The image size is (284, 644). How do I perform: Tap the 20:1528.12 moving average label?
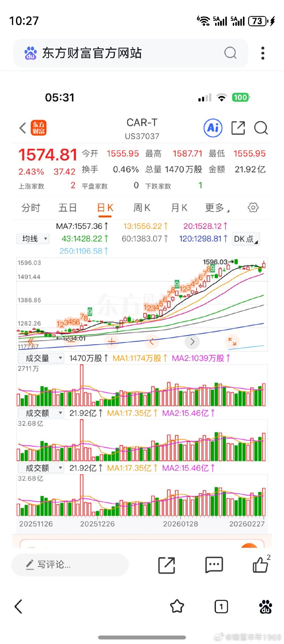pyautogui.click(x=205, y=226)
